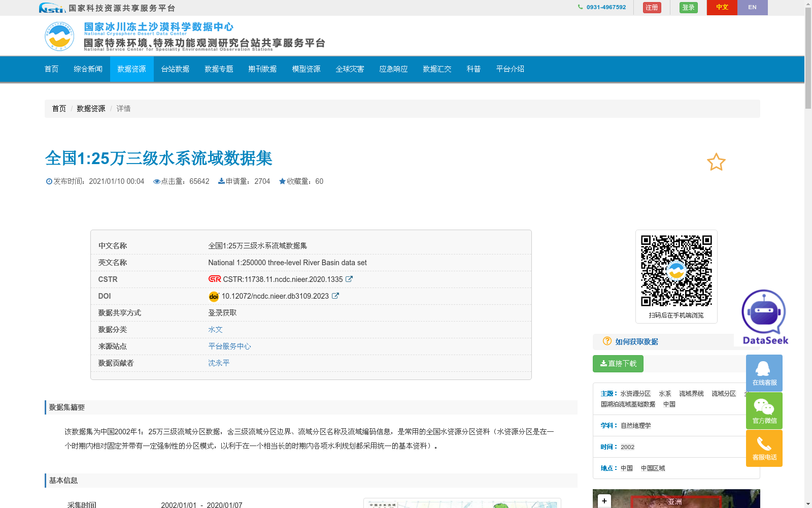This screenshot has height=508, width=812.
Task: Favorite dataset with the star outline icon
Action: (716, 162)
